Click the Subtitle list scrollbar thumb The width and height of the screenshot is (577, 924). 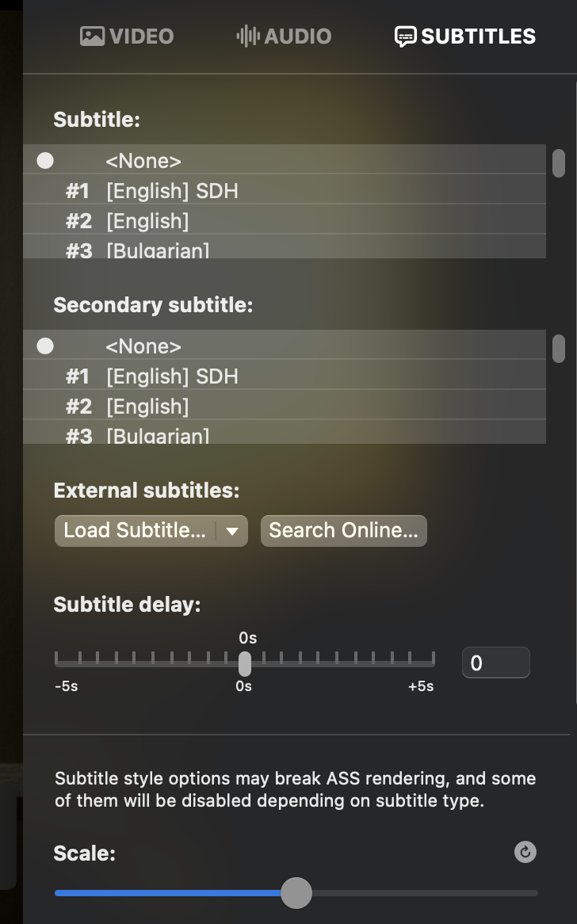click(x=559, y=163)
